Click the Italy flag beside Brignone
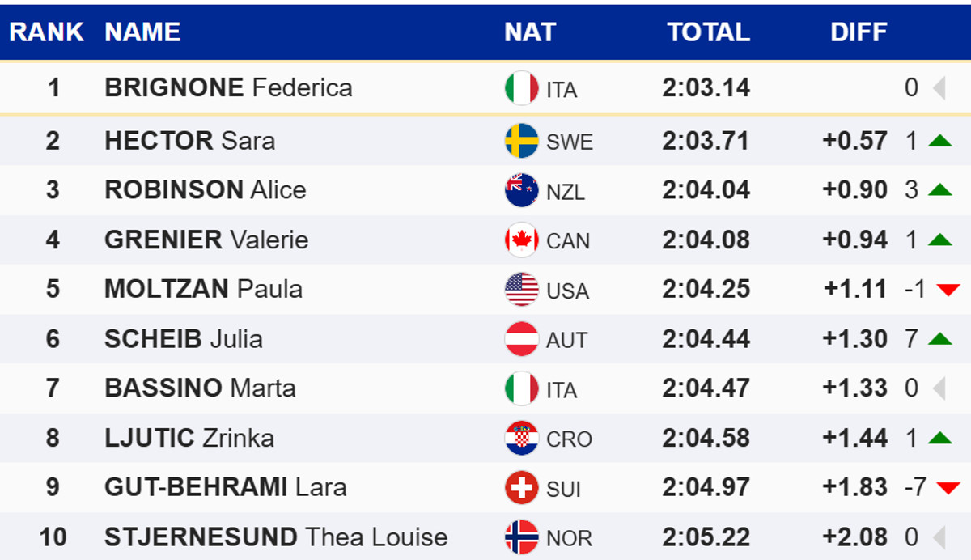The image size is (971, 560). (x=521, y=88)
